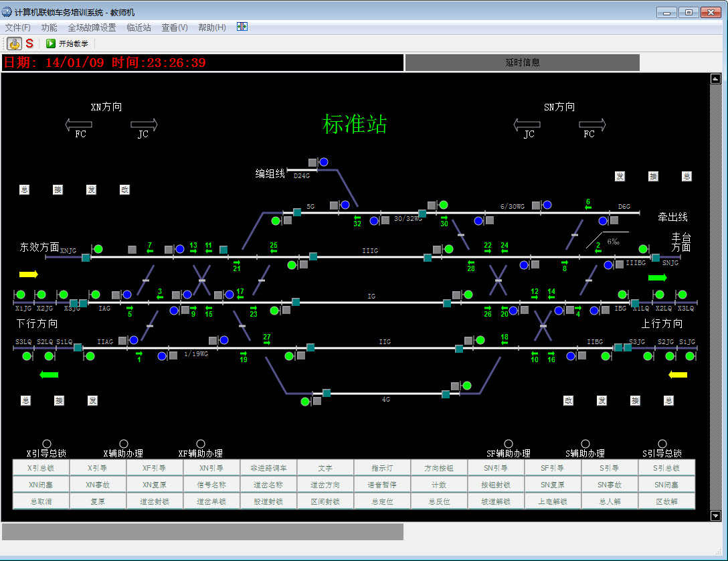This screenshot has height=561, width=728.
Task: Toggle the X引导总锁 indicator lamp
Action: (x=46, y=443)
